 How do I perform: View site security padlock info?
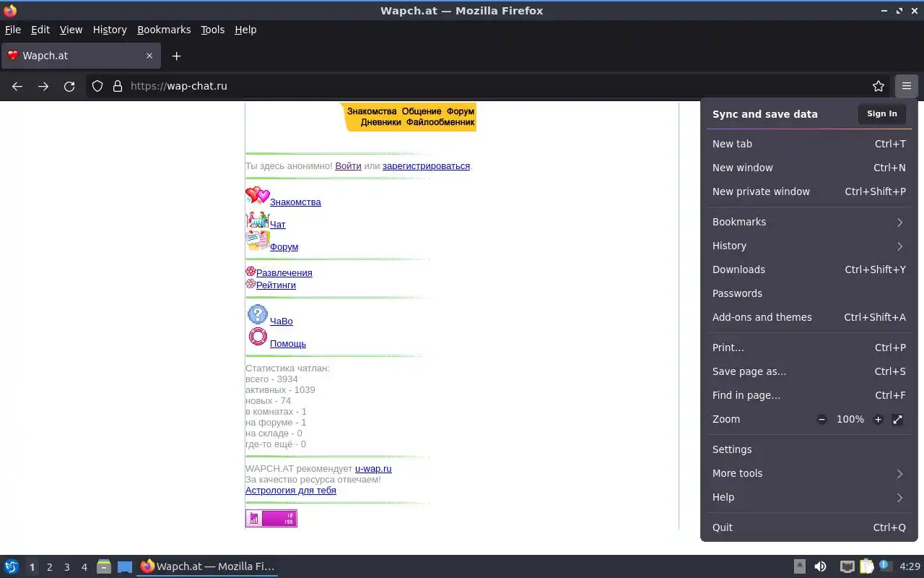point(118,86)
